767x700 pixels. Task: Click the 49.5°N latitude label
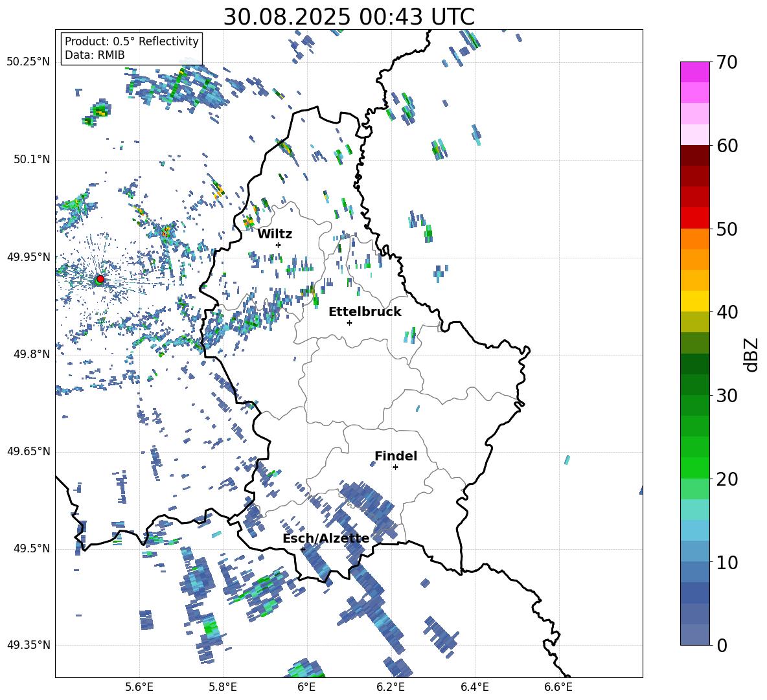click(32, 548)
